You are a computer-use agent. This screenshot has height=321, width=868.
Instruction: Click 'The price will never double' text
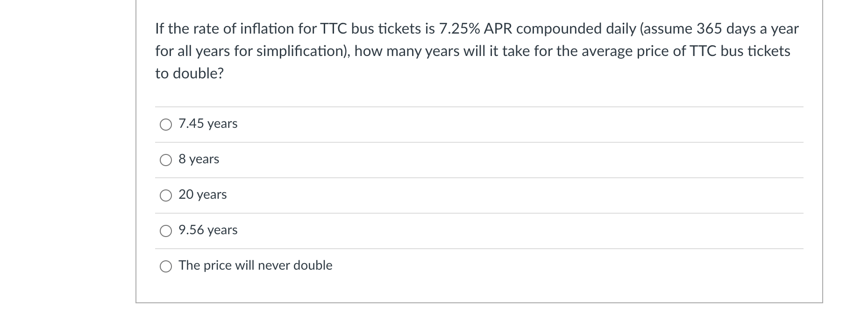(255, 265)
